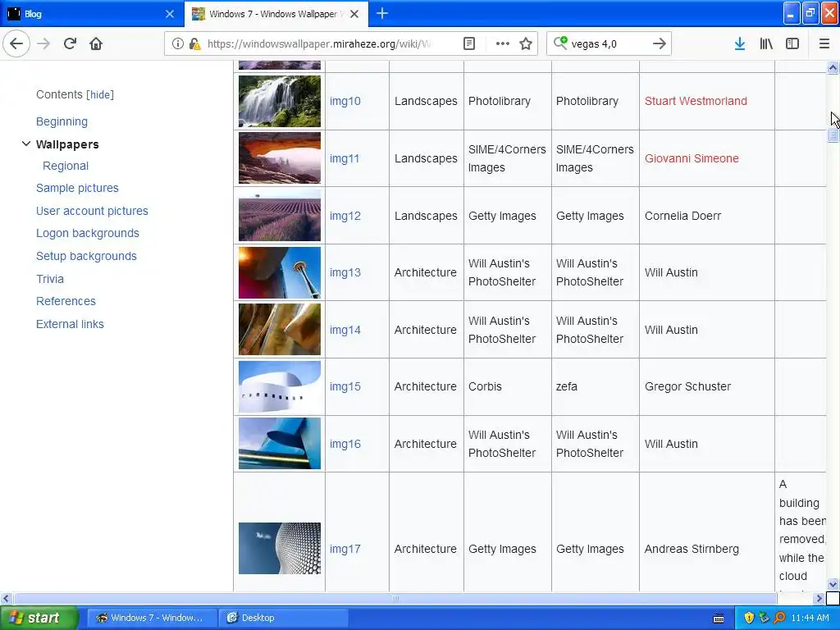
Task: Open the img10 link
Action: (345, 101)
